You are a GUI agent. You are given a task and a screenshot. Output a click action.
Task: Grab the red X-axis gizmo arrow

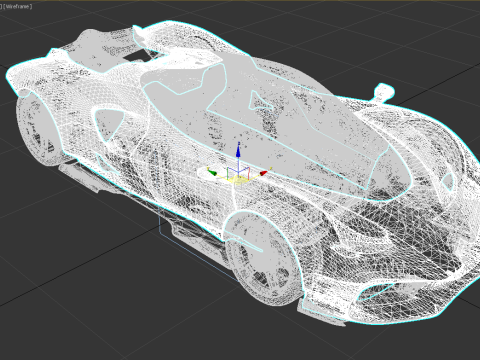click(x=264, y=173)
